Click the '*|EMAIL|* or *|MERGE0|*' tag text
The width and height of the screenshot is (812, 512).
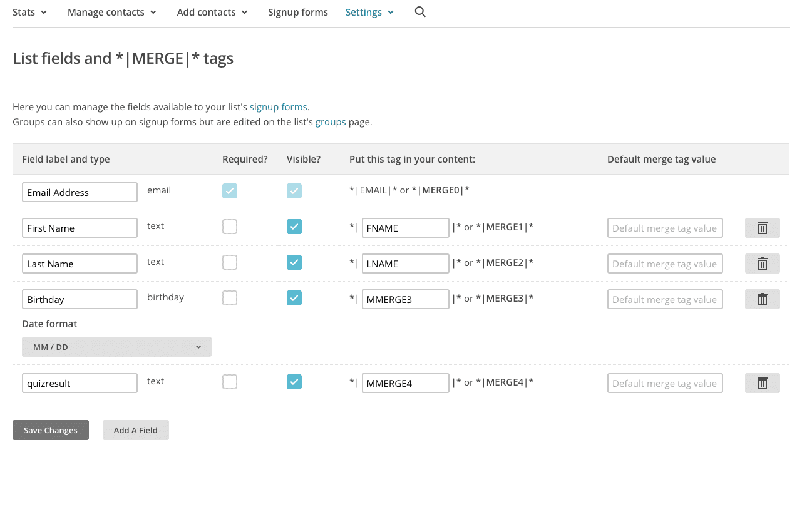[x=409, y=190]
